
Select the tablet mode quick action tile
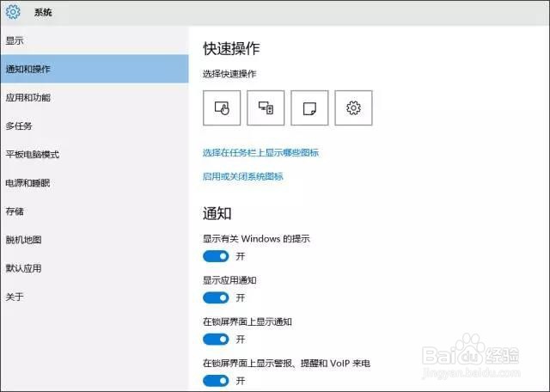point(222,107)
